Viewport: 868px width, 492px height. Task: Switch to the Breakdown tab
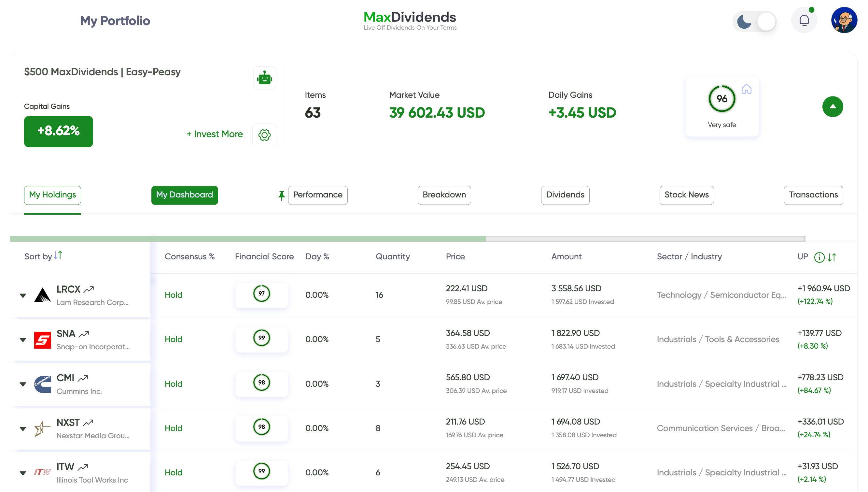coord(444,195)
